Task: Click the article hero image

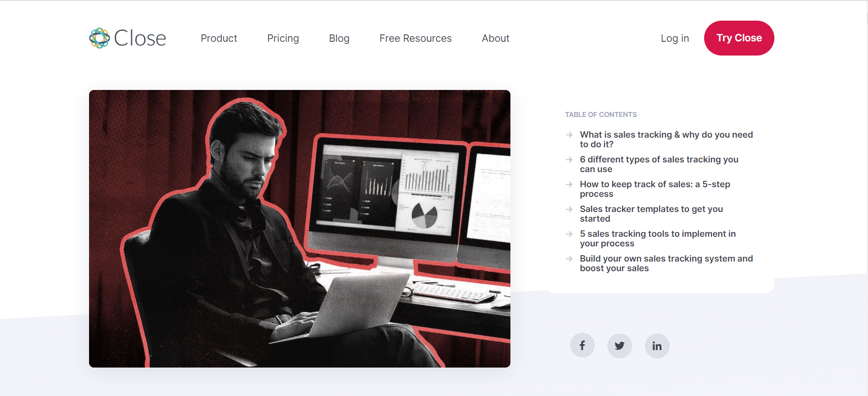Action: click(299, 229)
